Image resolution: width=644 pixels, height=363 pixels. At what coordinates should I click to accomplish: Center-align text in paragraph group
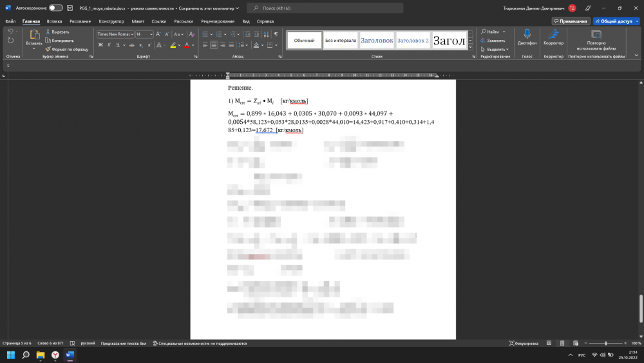pos(214,45)
